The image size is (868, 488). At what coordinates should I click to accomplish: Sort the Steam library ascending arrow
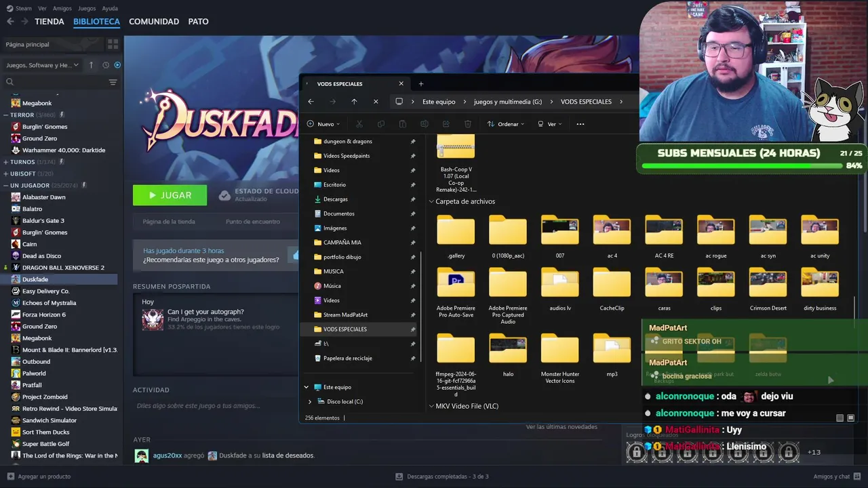(x=92, y=65)
